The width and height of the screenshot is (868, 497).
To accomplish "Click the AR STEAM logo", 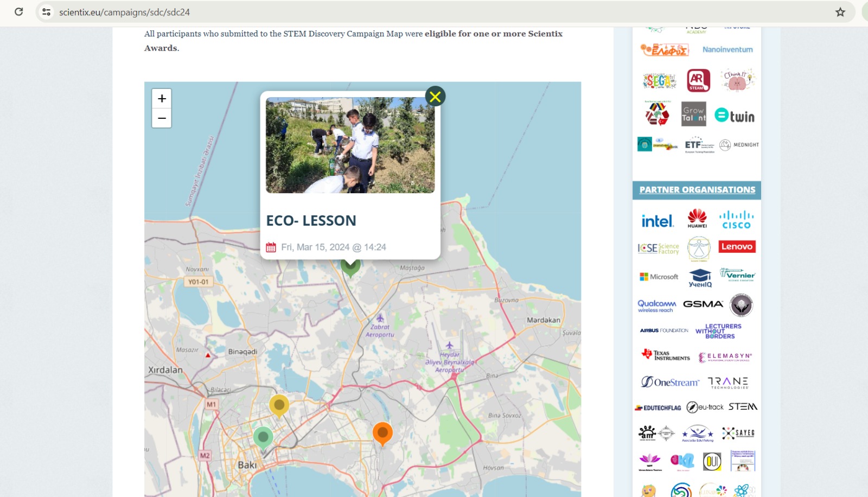I will point(698,80).
